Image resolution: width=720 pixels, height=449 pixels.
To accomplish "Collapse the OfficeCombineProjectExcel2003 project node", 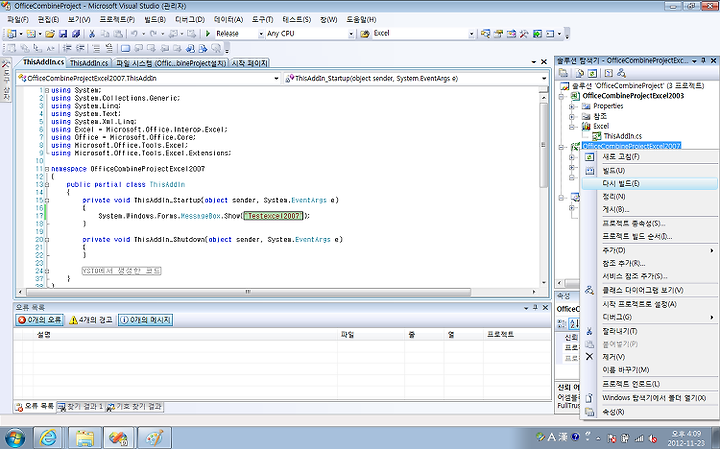I will tap(561, 96).
